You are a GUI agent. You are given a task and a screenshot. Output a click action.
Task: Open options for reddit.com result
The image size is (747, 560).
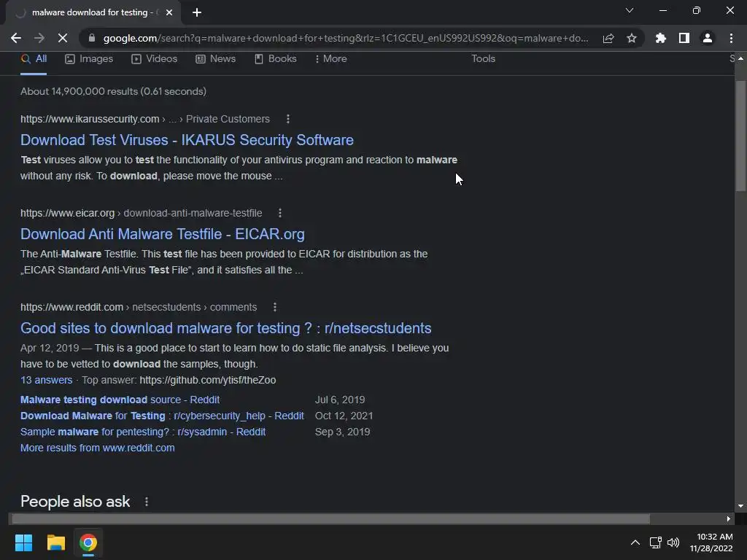(275, 307)
